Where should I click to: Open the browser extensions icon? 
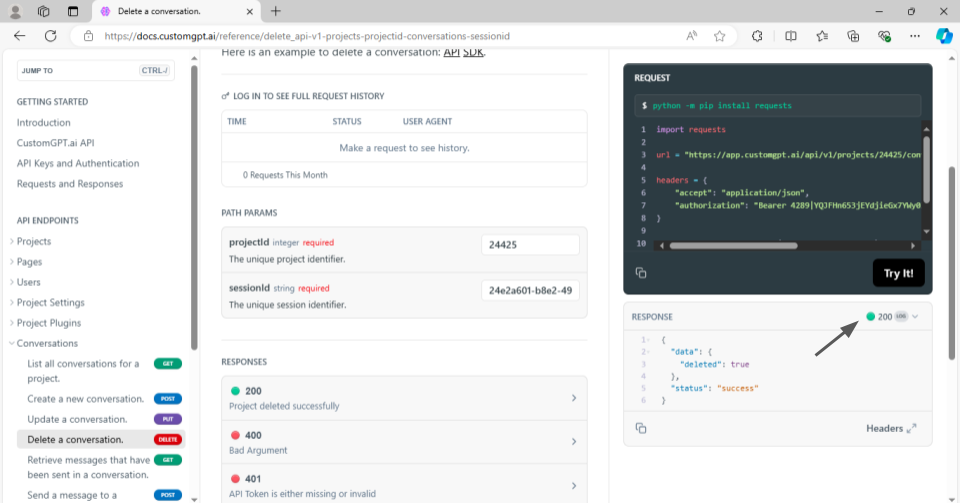[757, 36]
